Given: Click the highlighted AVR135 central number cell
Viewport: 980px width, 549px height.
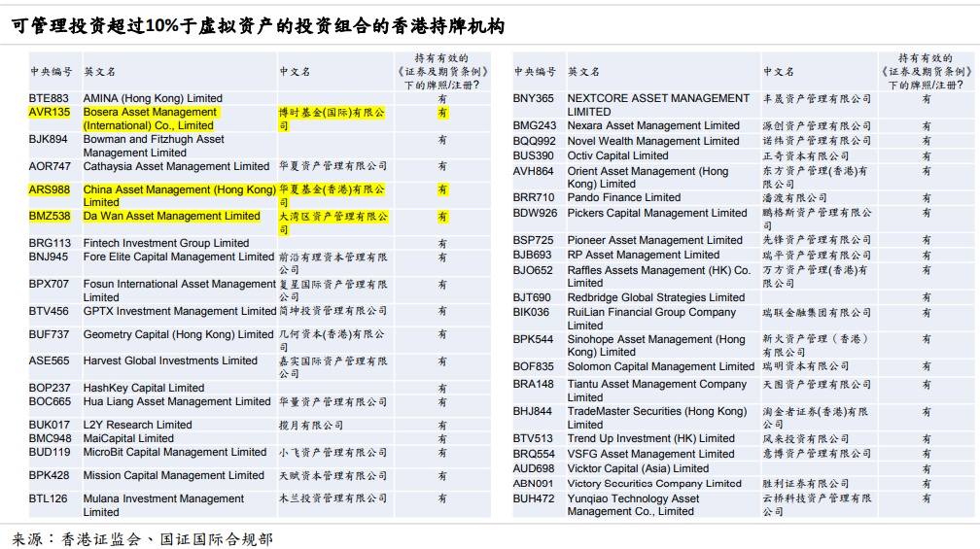Looking at the screenshot, I should point(50,113).
